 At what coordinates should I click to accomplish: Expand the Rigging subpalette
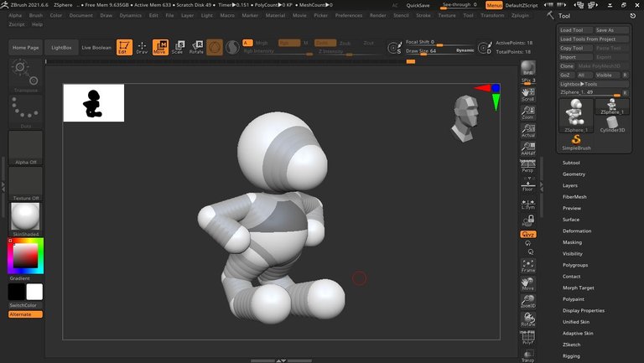pyautogui.click(x=571, y=356)
